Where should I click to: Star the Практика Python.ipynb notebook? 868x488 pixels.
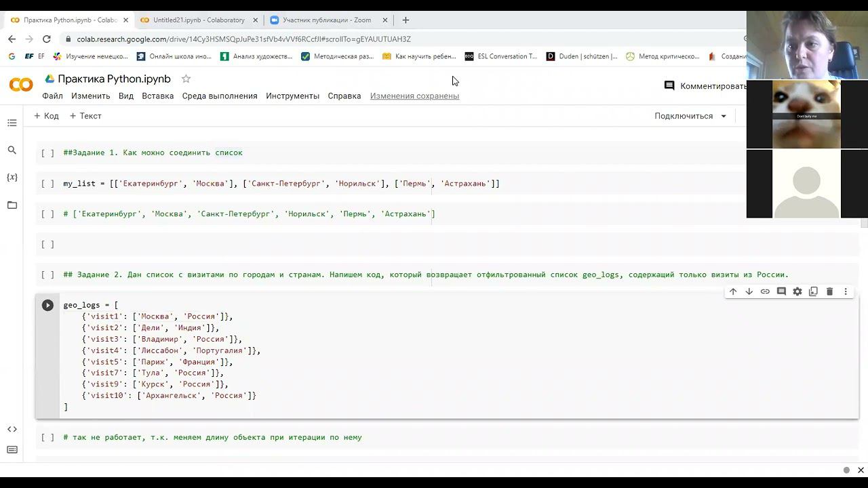pyautogui.click(x=186, y=79)
